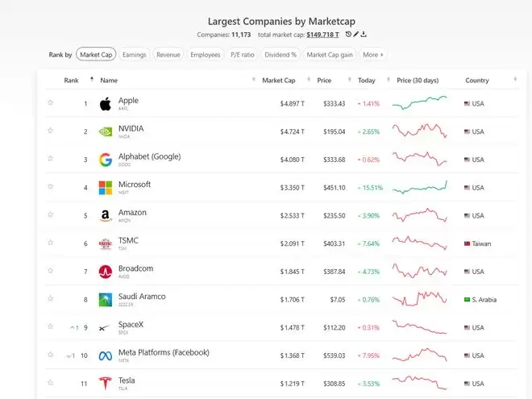The image size is (532, 399).
Task: Sort the table by the Market Cap column
Action: click(279, 81)
